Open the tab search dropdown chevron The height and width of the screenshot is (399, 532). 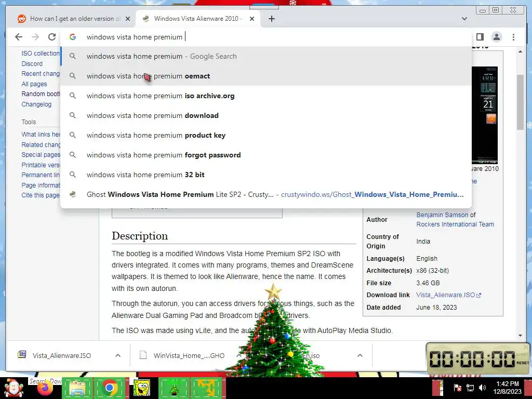click(x=464, y=19)
